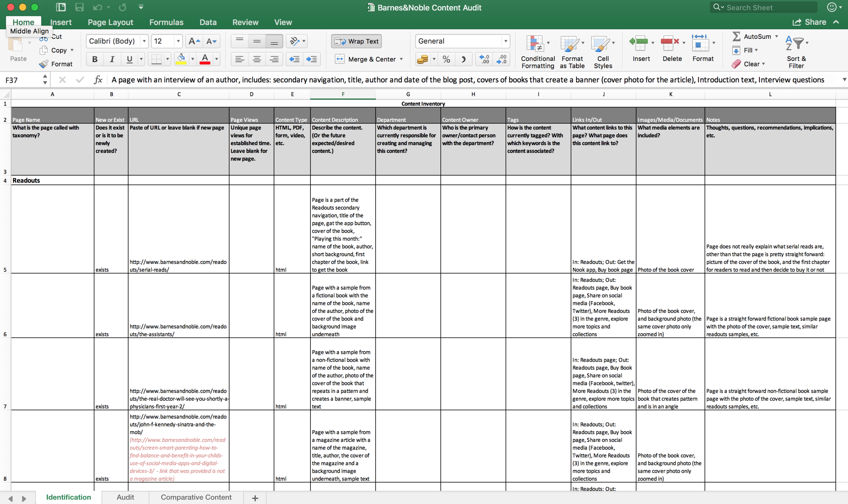This screenshot has height=504, width=848.
Task: Decrease font size with the small A icon
Action: (211, 41)
